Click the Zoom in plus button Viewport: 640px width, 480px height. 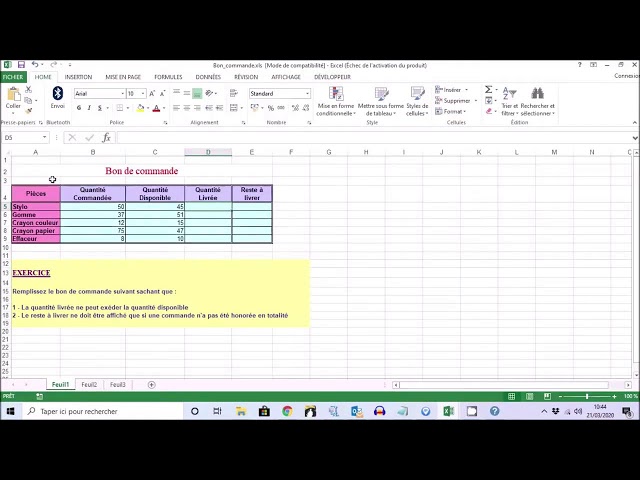click(x=614, y=396)
